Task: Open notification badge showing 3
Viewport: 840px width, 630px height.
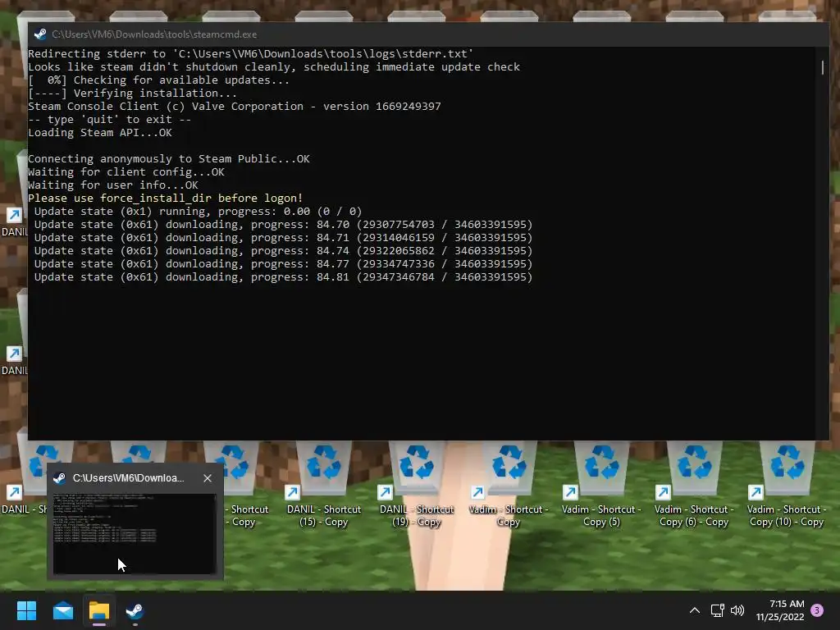Action: [817, 610]
